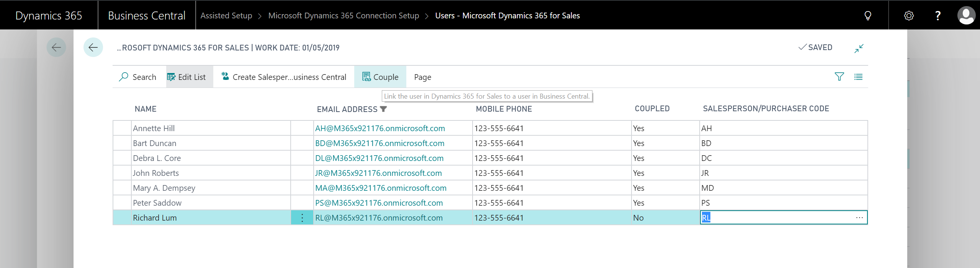Click the JR salesperson code cell

(x=784, y=173)
